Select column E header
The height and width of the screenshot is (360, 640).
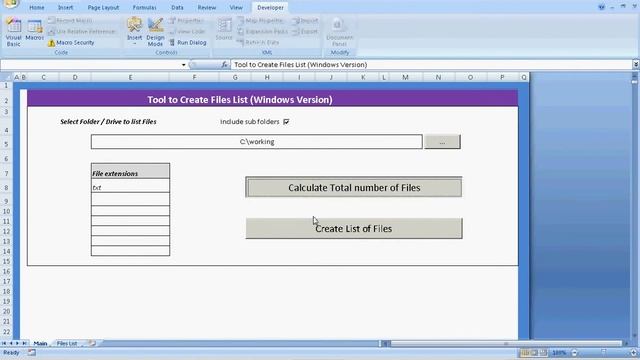130,77
